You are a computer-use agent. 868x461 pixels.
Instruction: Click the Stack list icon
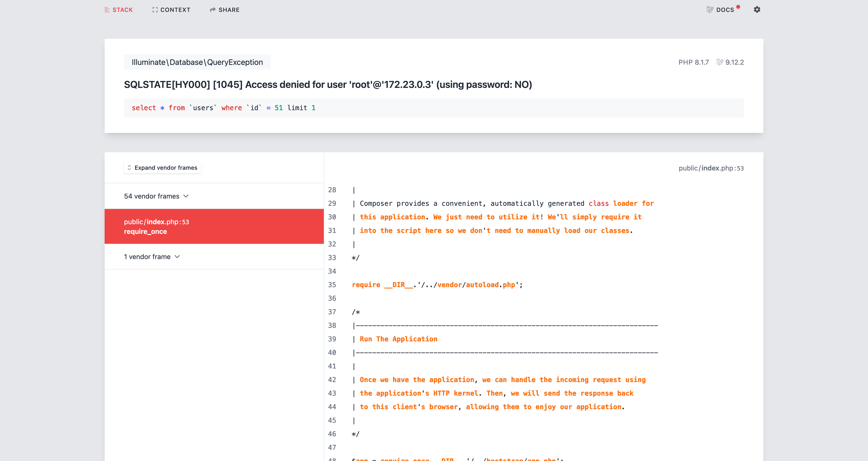point(107,10)
